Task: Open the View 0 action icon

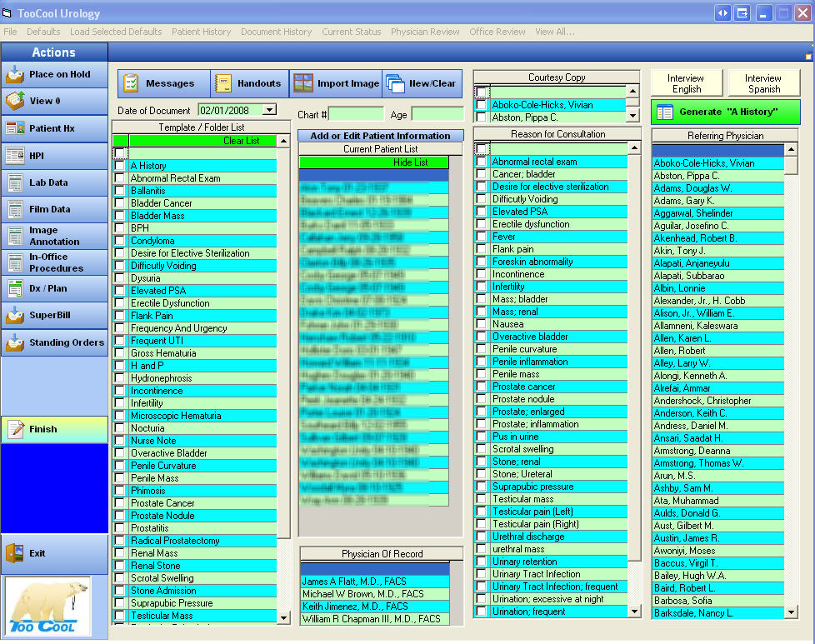Action: (15, 101)
